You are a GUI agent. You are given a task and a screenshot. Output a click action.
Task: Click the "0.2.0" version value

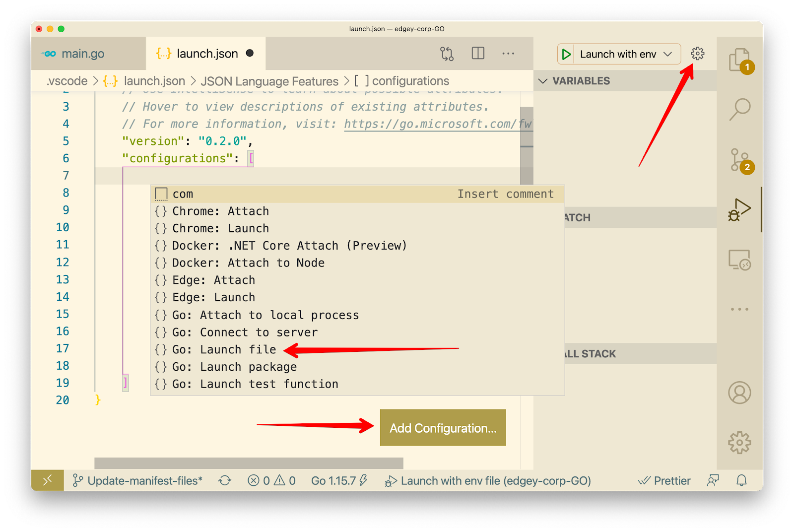point(222,141)
